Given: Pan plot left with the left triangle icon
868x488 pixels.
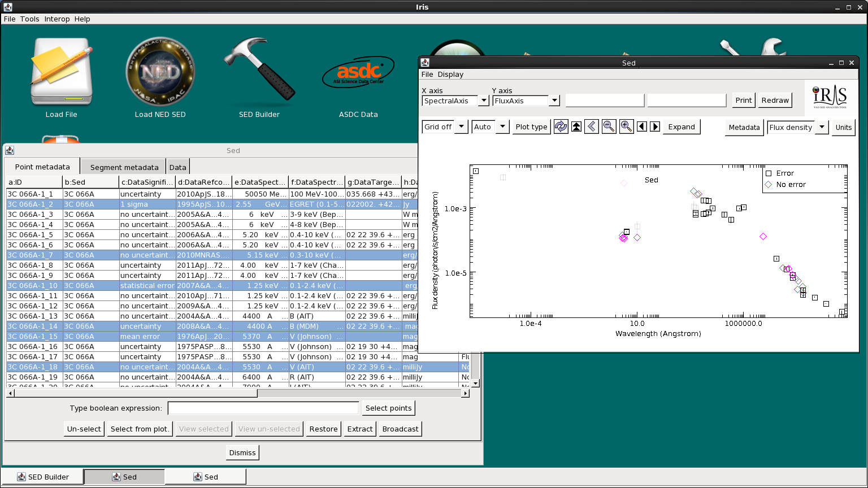Looking at the screenshot, I should click(x=642, y=127).
